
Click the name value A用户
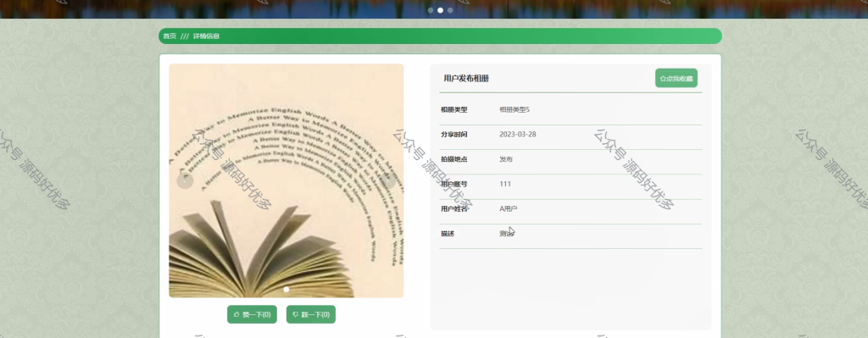pos(509,208)
